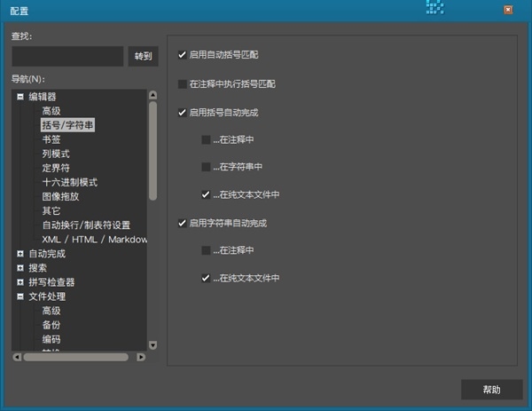Select 定界符 in navigation tree
532x411 pixels.
click(x=56, y=168)
